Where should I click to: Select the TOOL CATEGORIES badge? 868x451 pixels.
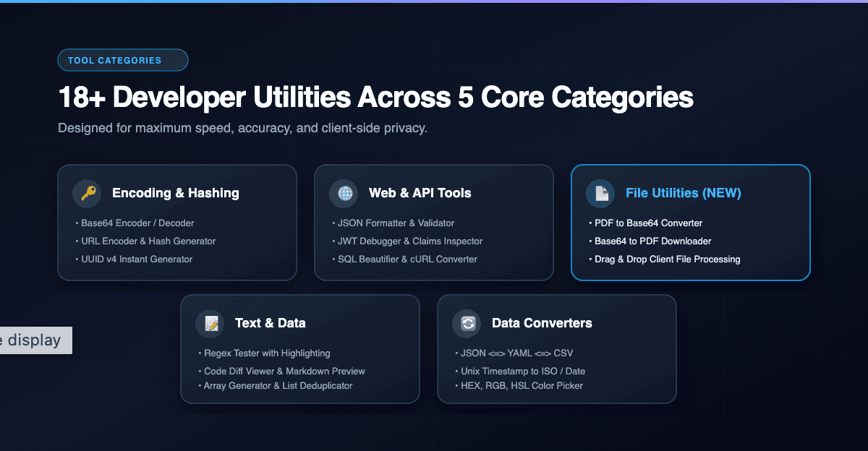tap(123, 60)
